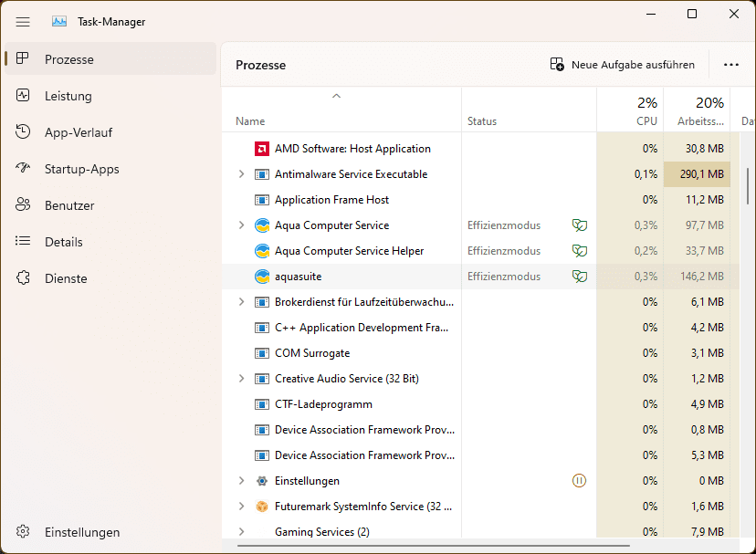
Task: Select AMD Software: Host Application
Action: tap(352, 149)
